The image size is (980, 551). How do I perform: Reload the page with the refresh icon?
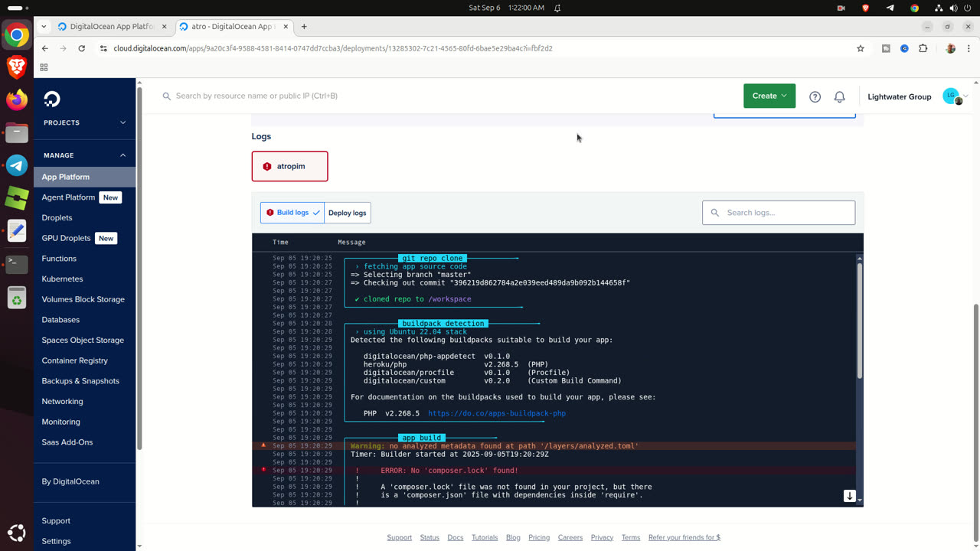pyautogui.click(x=82, y=48)
